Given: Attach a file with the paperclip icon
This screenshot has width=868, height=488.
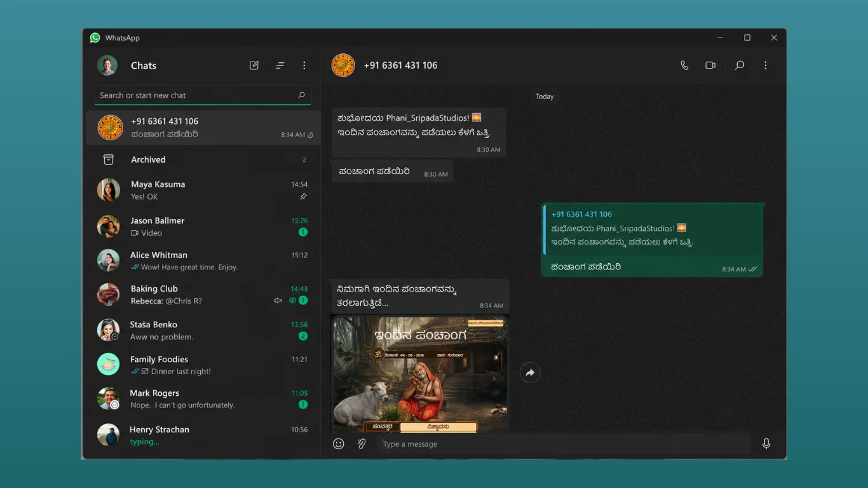Looking at the screenshot, I should (362, 444).
